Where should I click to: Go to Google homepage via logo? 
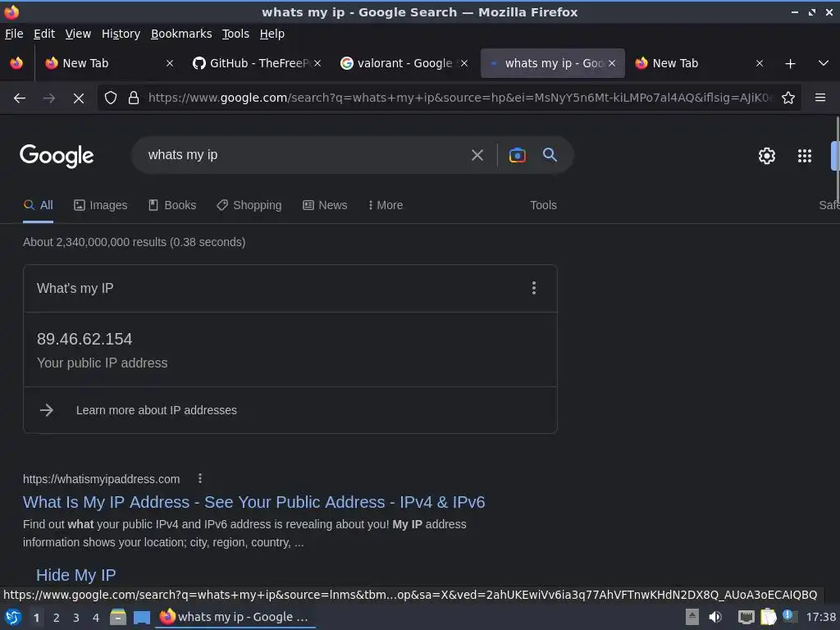(57, 156)
